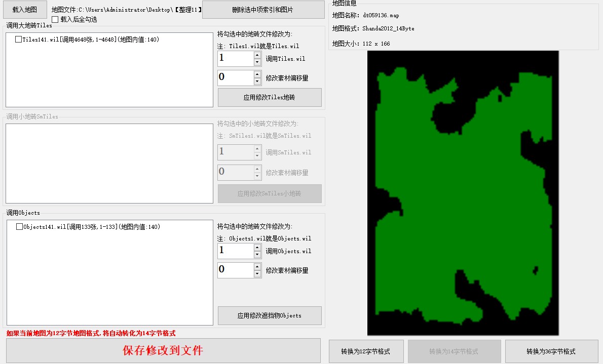Click 转换为12字节格式 button

click(x=366, y=351)
